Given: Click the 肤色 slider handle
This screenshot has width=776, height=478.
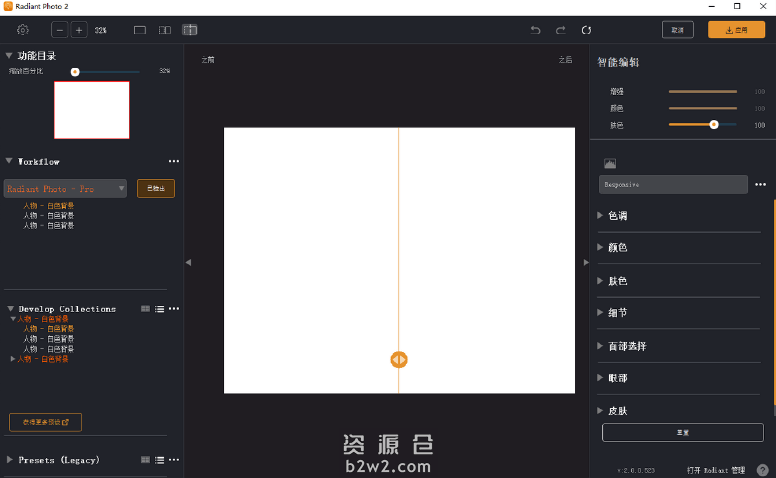Looking at the screenshot, I should coord(714,125).
